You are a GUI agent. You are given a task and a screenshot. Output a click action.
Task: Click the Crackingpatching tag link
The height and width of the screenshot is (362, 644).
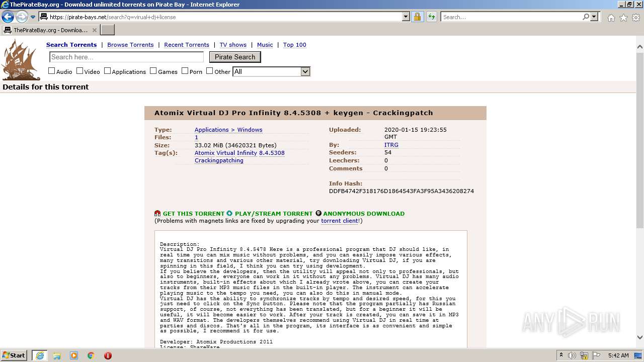(219, 160)
